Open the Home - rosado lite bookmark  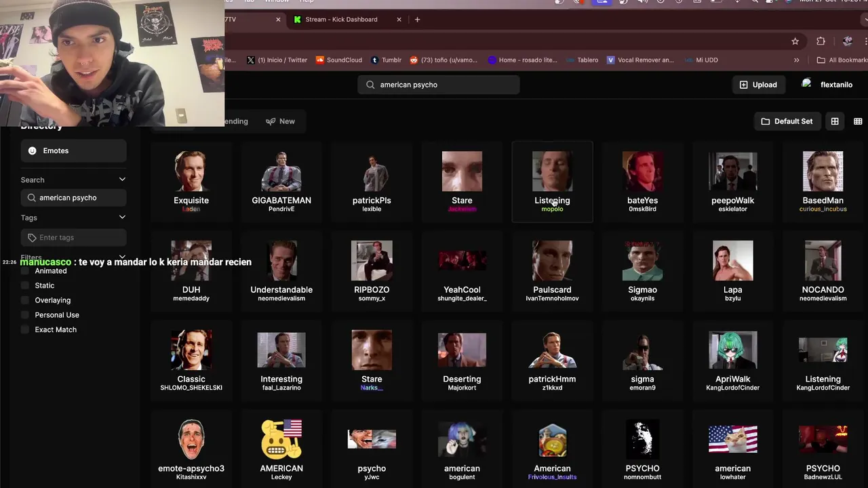[x=523, y=60]
